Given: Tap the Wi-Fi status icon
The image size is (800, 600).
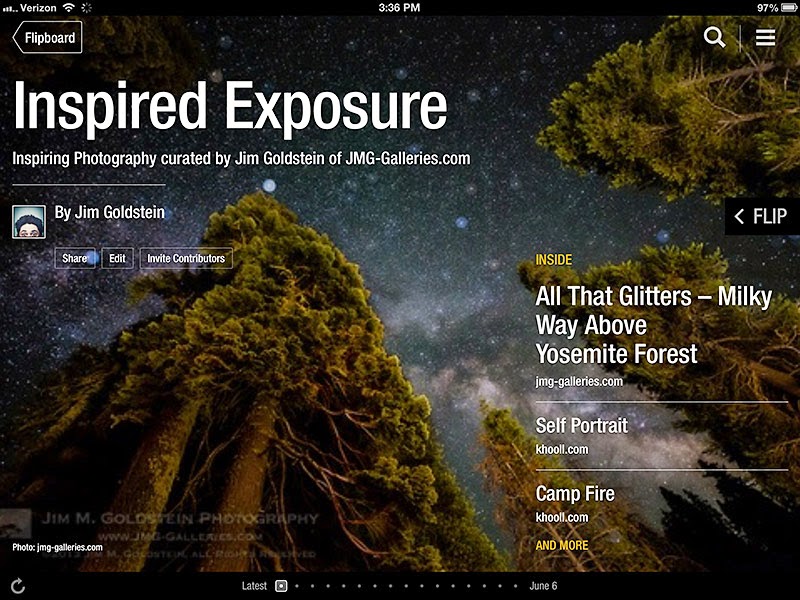Looking at the screenshot, I should point(68,7).
